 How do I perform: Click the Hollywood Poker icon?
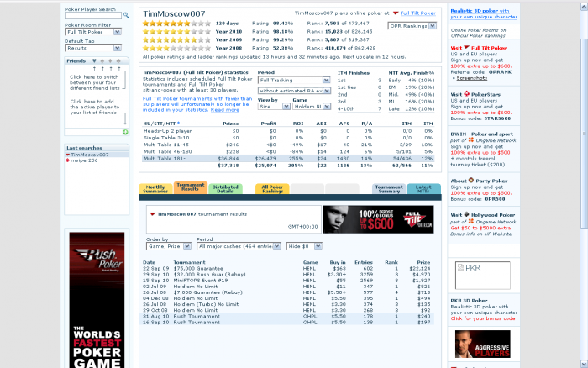point(466,214)
